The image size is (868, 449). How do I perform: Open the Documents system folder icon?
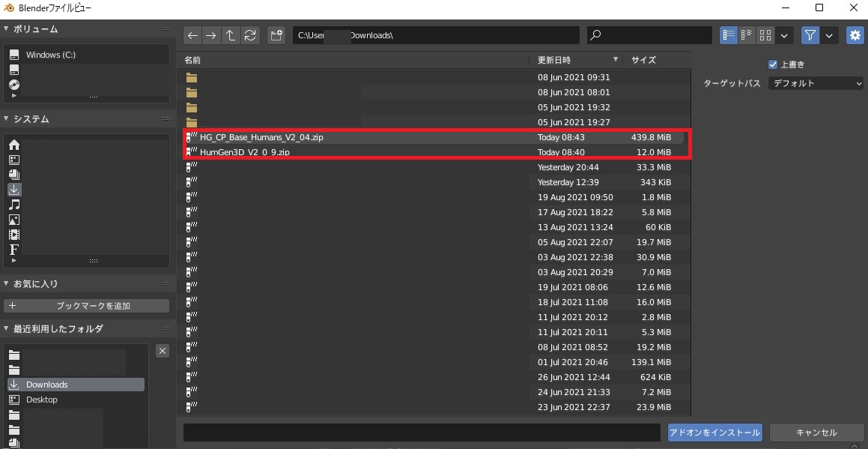coord(14,175)
